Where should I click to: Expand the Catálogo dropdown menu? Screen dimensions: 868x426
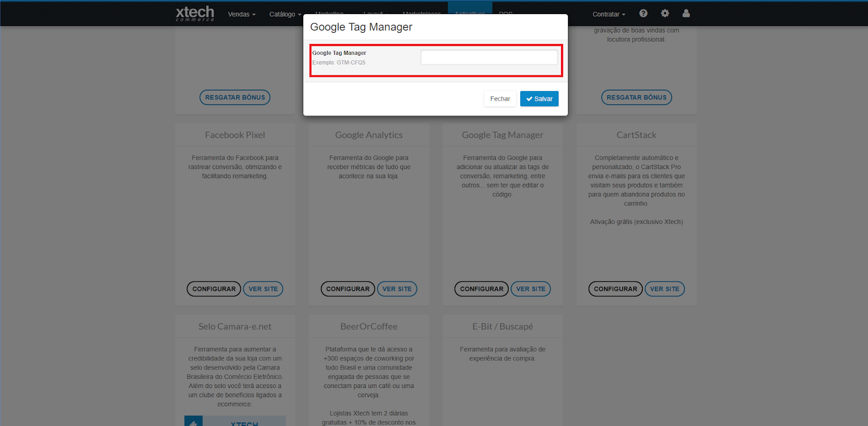point(285,14)
